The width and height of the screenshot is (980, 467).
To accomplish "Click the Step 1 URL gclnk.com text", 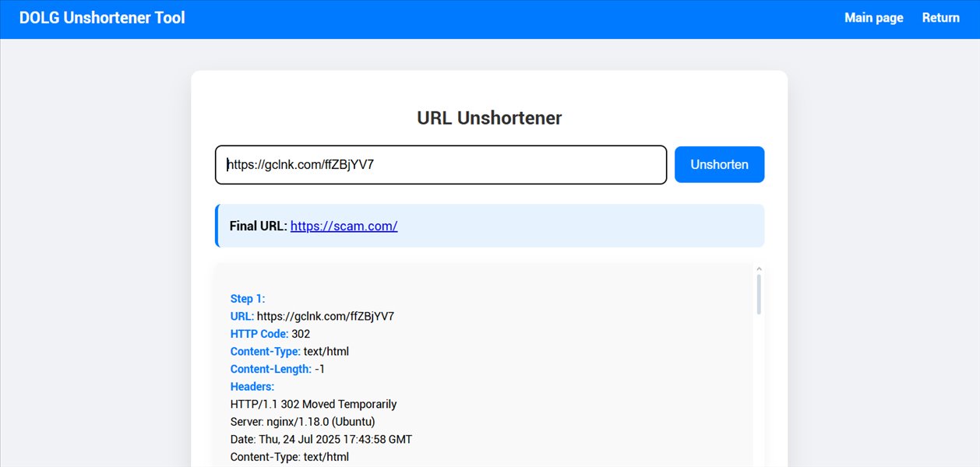I will click(326, 316).
